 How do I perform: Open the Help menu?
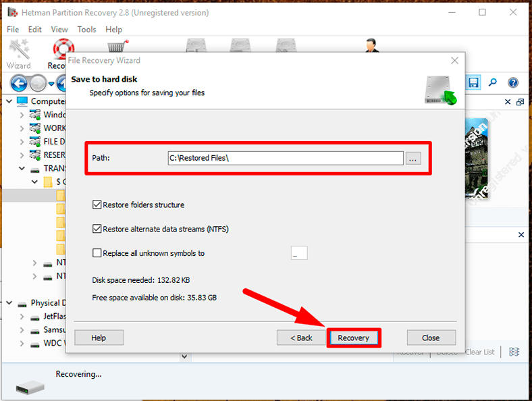(x=113, y=30)
